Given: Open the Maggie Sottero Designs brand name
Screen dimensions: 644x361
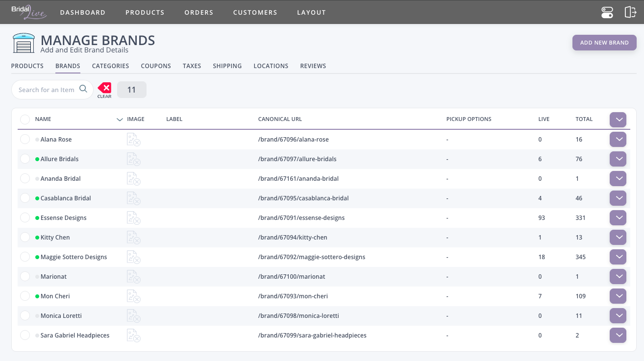Looking at the screenshot, I should (74, 257).
